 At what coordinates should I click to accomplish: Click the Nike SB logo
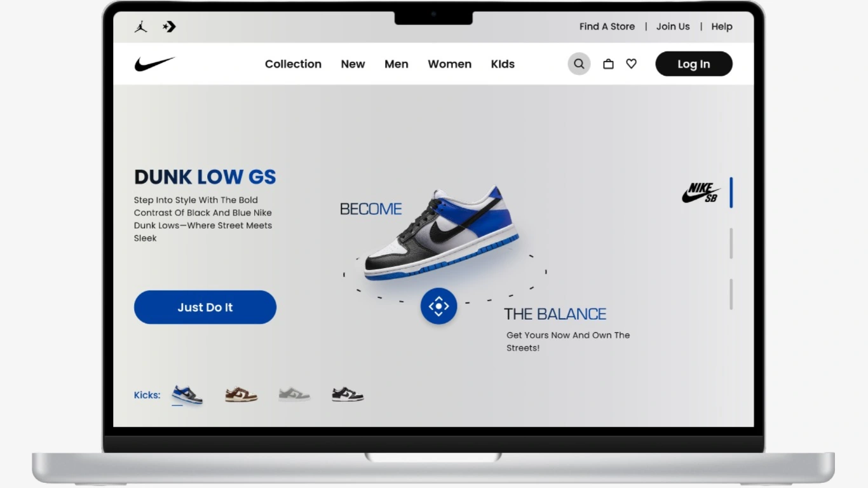pyautogui.click(x=701, y=193)
